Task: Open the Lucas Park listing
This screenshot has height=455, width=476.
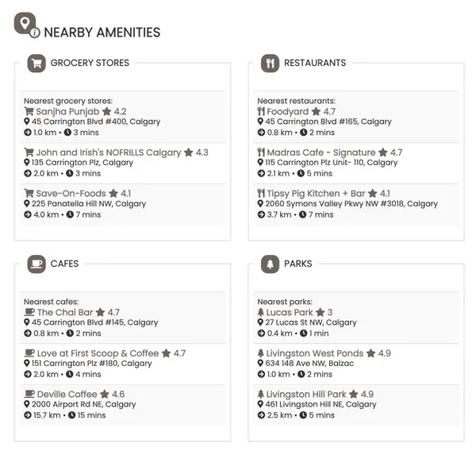Action: coord(290,313)
